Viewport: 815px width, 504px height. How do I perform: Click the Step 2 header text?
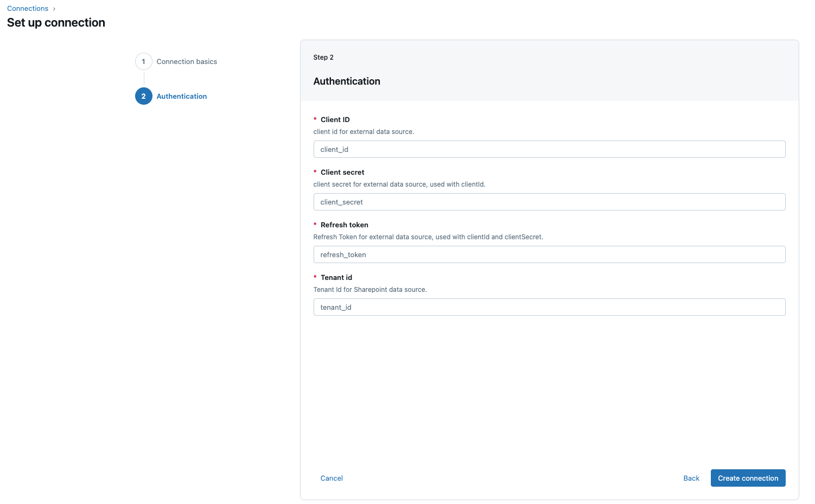(x=323, y=57)
